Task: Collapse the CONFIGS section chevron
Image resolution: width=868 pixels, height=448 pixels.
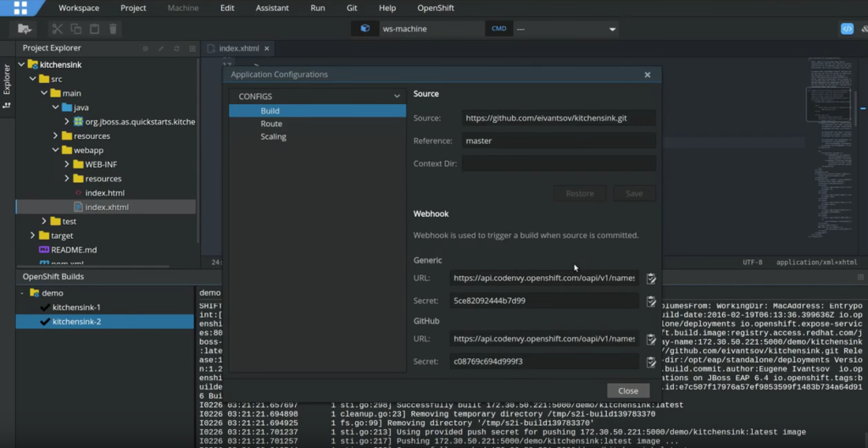Action: tap(397, 97)
